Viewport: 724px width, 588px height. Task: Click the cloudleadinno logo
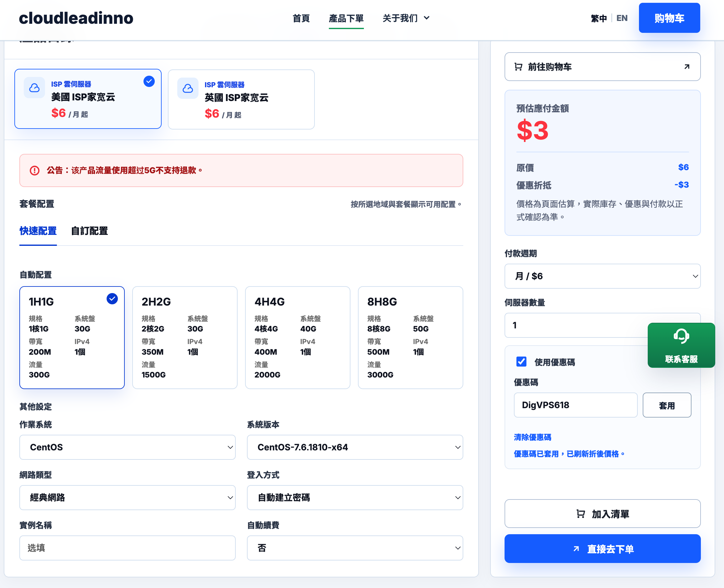76,18
